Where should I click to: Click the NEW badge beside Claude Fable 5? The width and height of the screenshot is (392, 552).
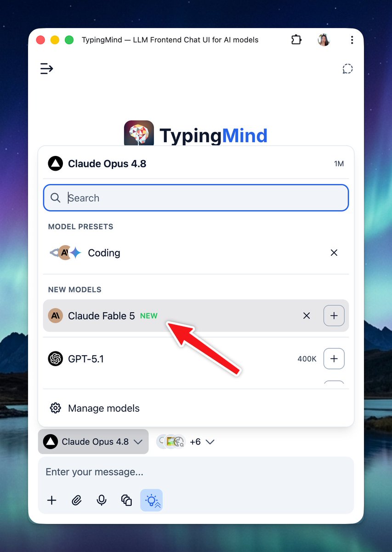[x=149, y=316]
